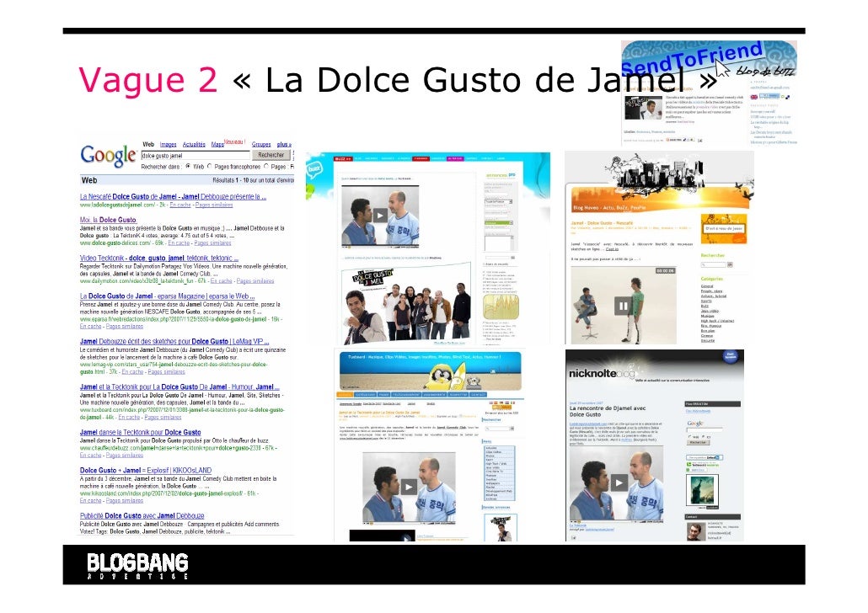The height and width of the screenshot is (613, 868).
Task: Open result 'Moi, la Dolce Gusto'
Action: coord(108,220)
